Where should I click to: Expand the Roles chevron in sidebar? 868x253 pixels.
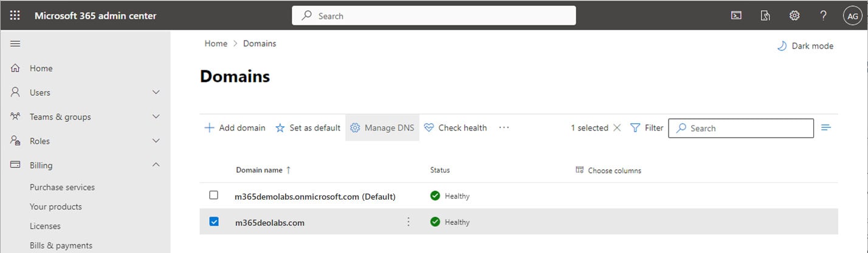pos(156,141)
